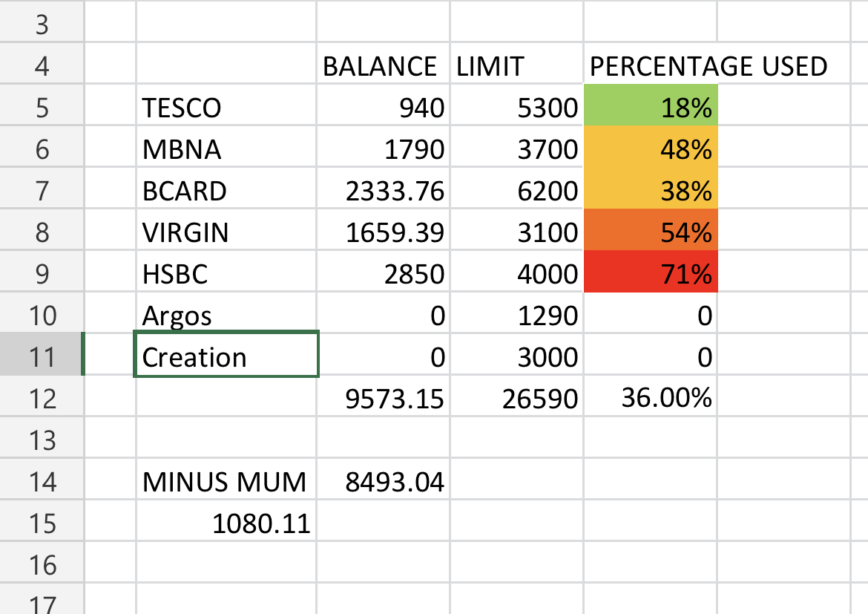Click the 2333.76 balance cell
Image resolution: width=868 pixels, height=614 pixels.
point(384,189)
